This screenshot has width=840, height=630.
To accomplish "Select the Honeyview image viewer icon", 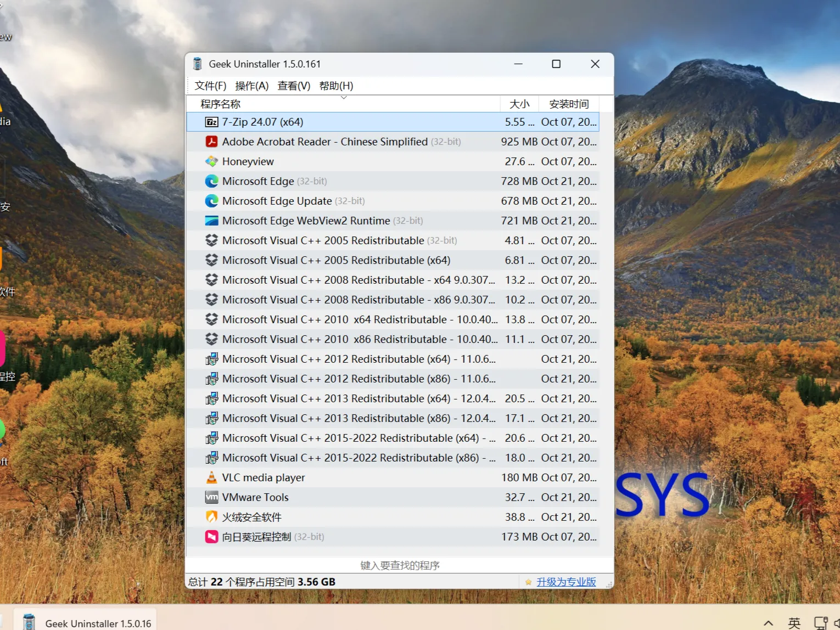I will click(x=211, y=161).
